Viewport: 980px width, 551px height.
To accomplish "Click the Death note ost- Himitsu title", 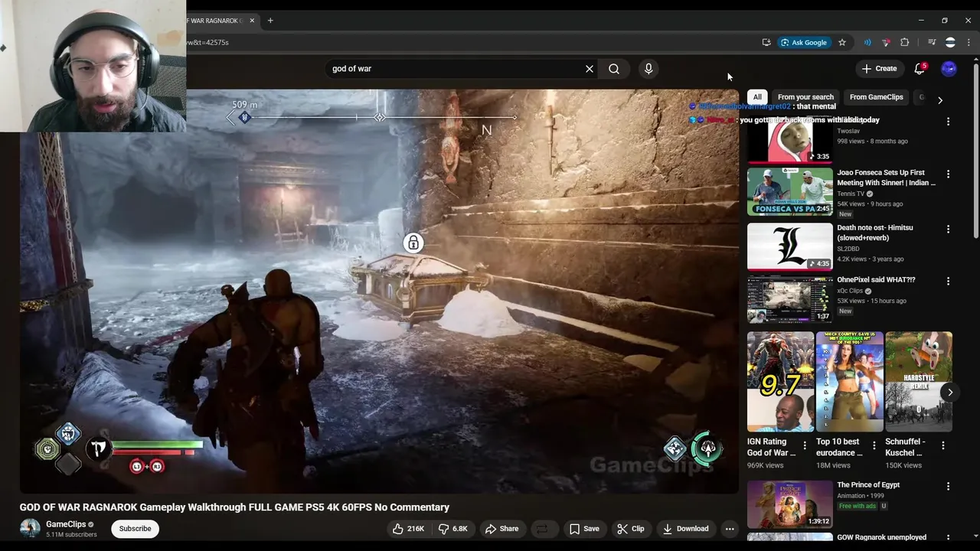I will [x=874, y=233].
